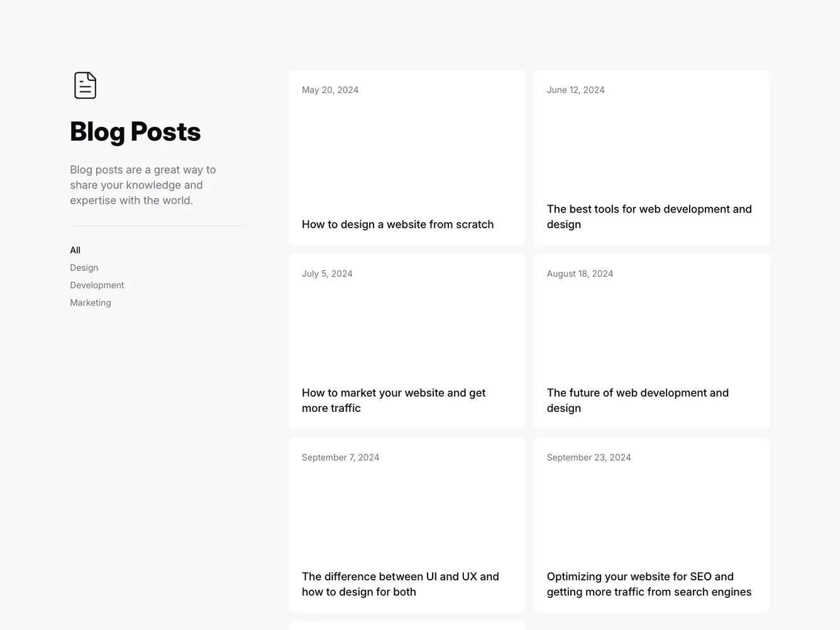The width and height of the screenshot is (840, 630).
Task: Select the July 5, 2024 date text
Action: (x=327, y=274)
